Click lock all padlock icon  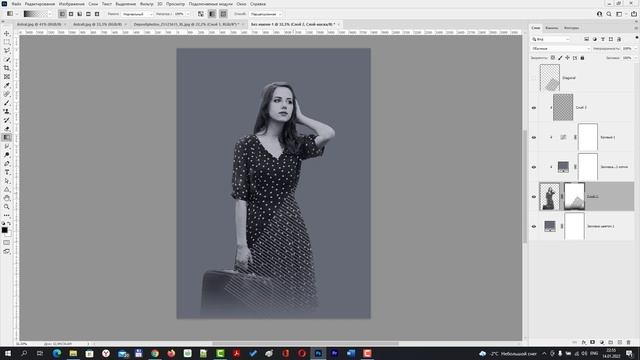(x=582, y=58)
